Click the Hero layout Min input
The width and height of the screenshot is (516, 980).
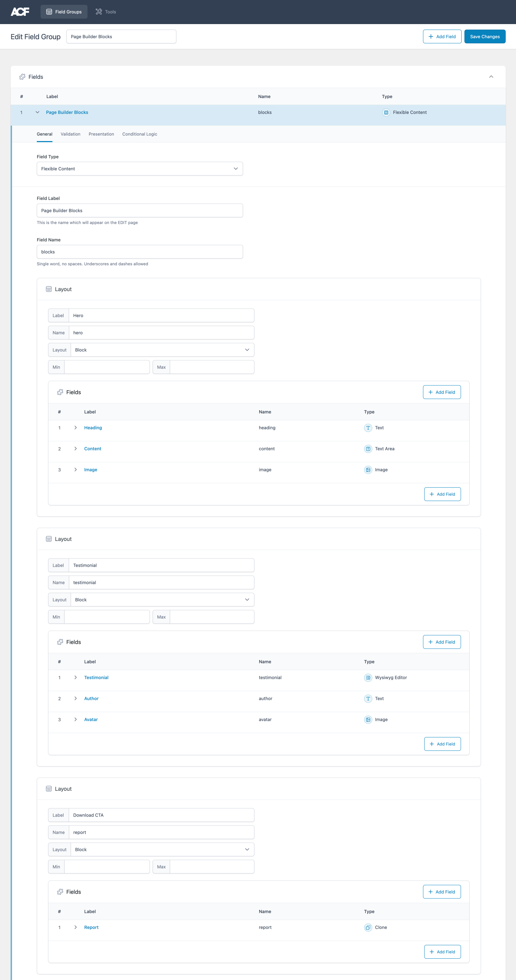click(107, 367)
